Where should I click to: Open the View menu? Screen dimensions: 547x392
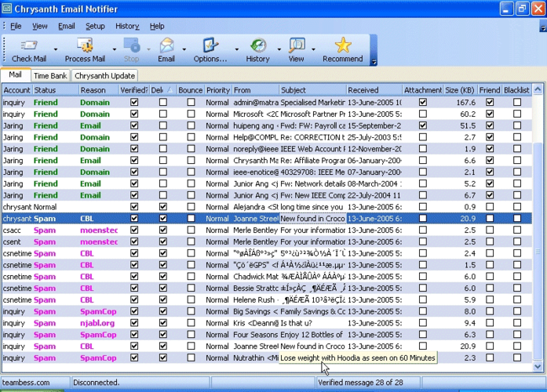pos(40,26)
